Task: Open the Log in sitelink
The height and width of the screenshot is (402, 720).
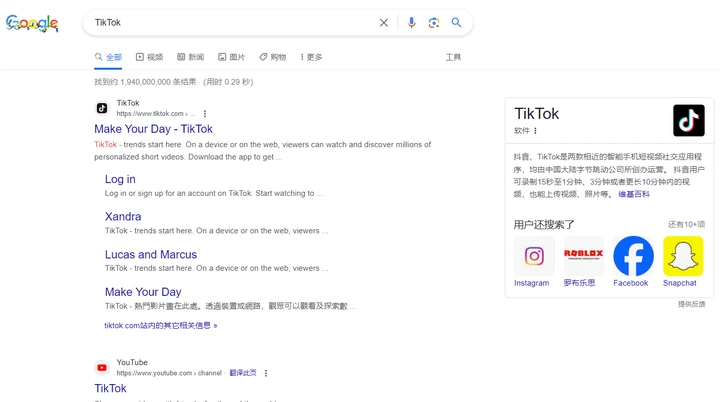Action: [x=120, y=179]
